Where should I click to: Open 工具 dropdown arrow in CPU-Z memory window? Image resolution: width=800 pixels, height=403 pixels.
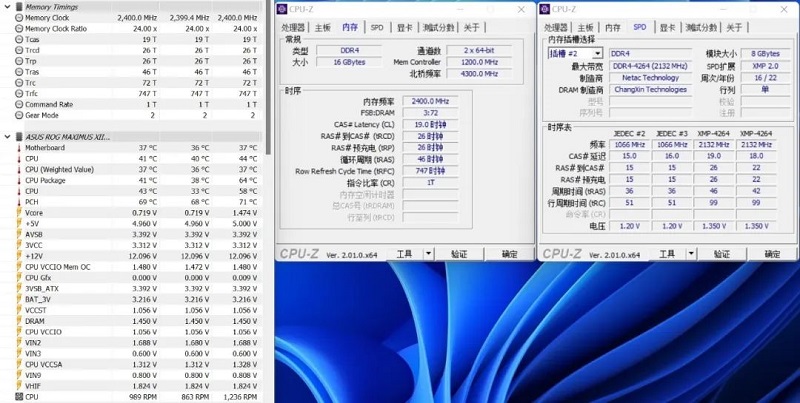pos(429,254)
